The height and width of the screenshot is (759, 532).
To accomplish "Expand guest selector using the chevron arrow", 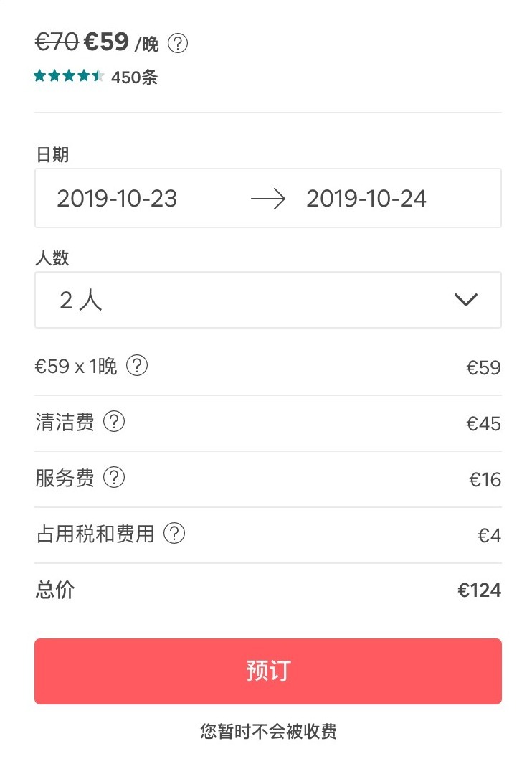I will click(x=466, y=300).
